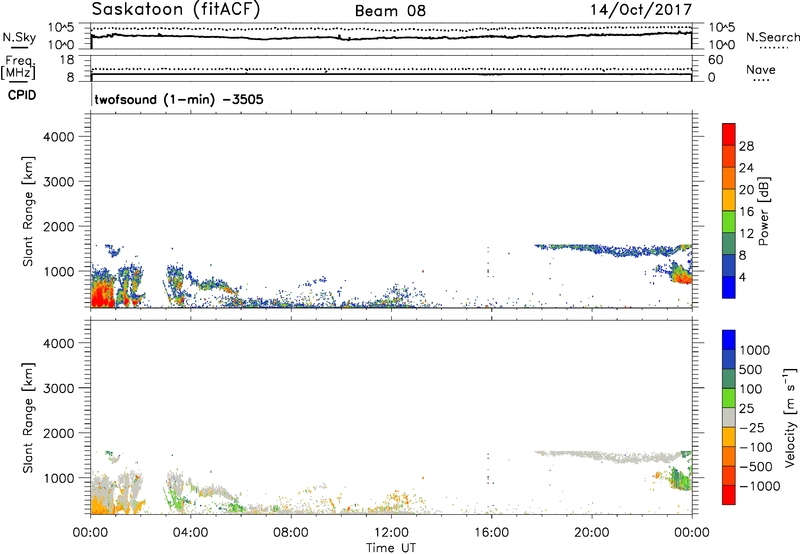Click the 4000 tick on power panel
Viewport: 800px width, 554px height.
pyautogui.click(x=58, y=137)
